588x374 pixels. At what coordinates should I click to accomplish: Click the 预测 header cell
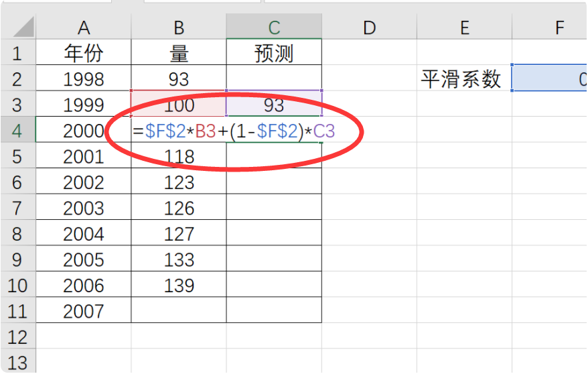coord(274,52)
